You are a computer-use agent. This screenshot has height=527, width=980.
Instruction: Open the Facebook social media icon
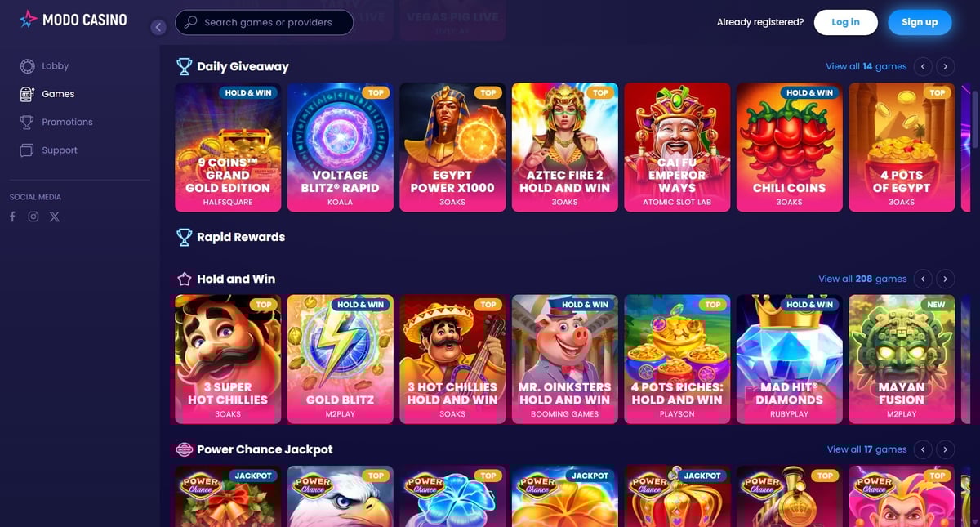tap(12, 217)
